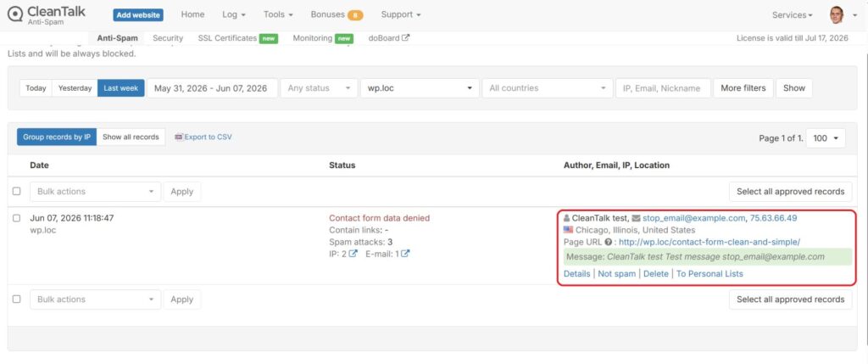Image resolution: width=868 pixels, height=364 pixels.
Task: Click the person icon beside CleanTalk test
Action: 566,218
